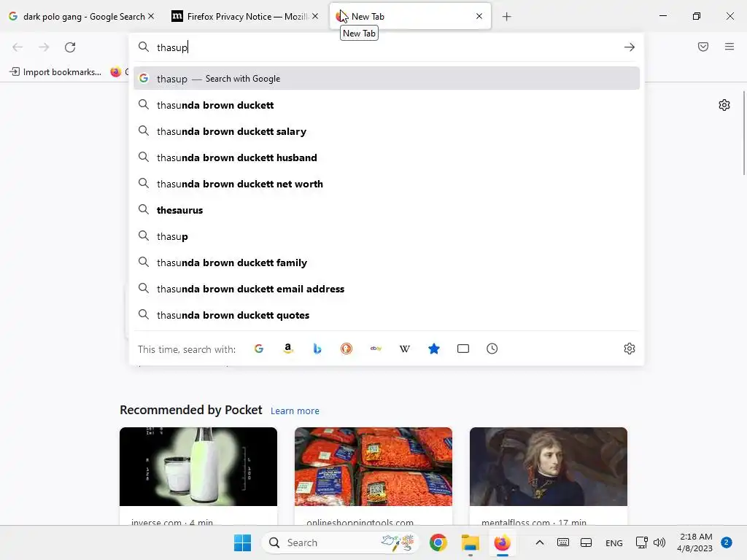Choose suggestion 'thasunda brown duckett'
The height and width of the screenshot is (560, 747).
(387, 105)
